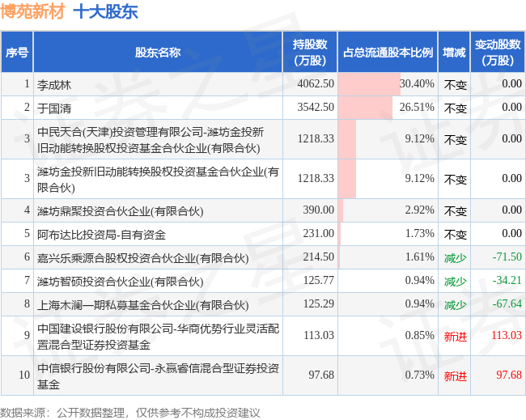Select the 持股数(万股) column header
Viewport: 526px width, 420px height.
point(310,53)
